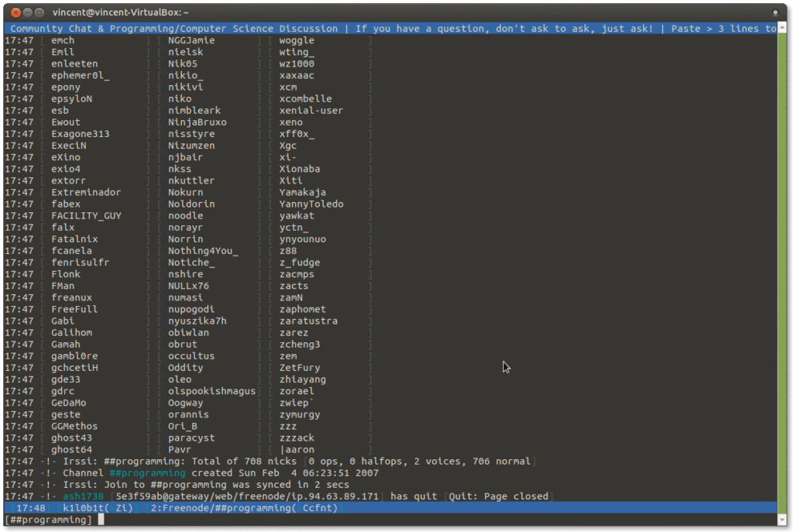Click the |aaron nickname

pos(297,450)
